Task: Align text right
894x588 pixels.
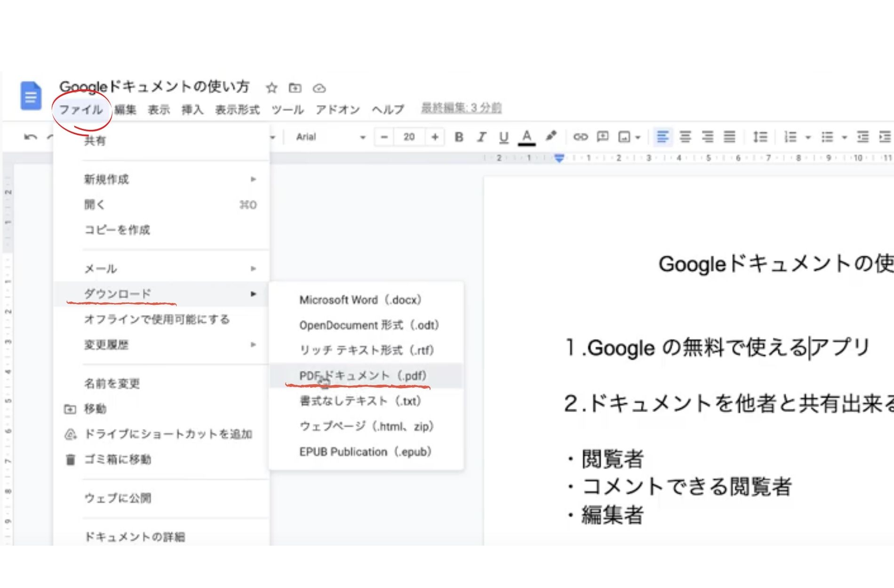Action: coord(707,137)
